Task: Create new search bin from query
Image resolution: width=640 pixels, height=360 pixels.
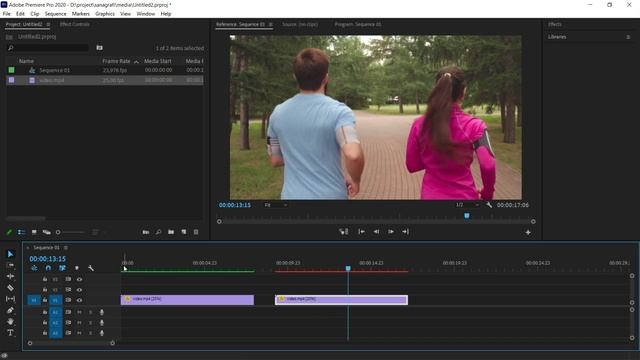Action: [x=99, y=48]
